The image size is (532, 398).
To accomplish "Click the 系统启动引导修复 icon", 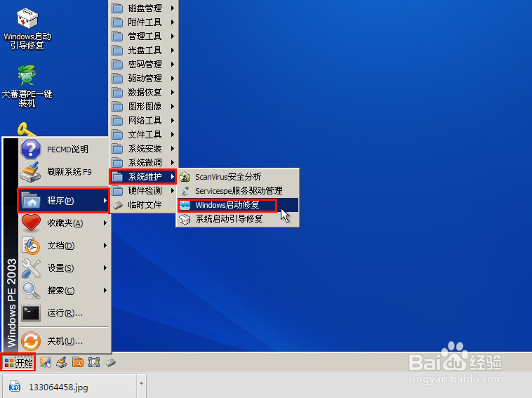I will [x=185, y=219].
